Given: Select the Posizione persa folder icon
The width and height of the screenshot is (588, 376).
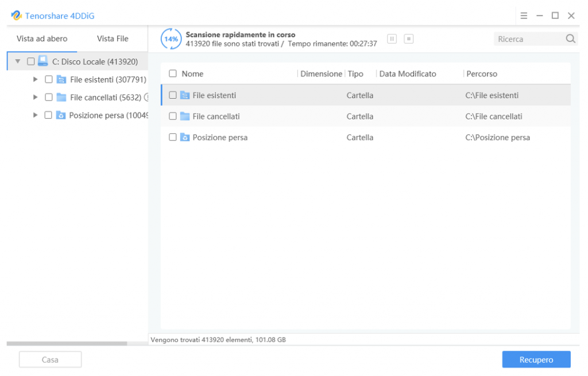Looking at the screenshot, I should [x=61, y=115].
